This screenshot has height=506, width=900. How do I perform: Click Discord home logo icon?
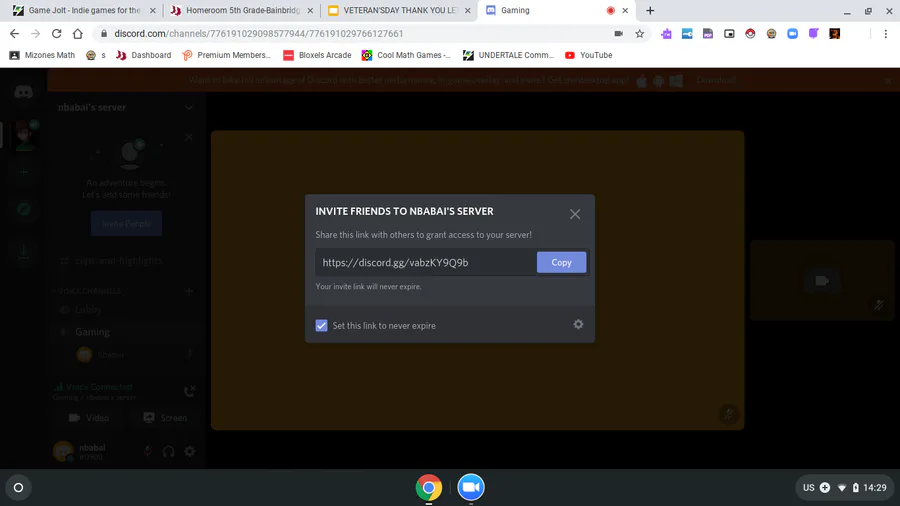click(24, 92)
